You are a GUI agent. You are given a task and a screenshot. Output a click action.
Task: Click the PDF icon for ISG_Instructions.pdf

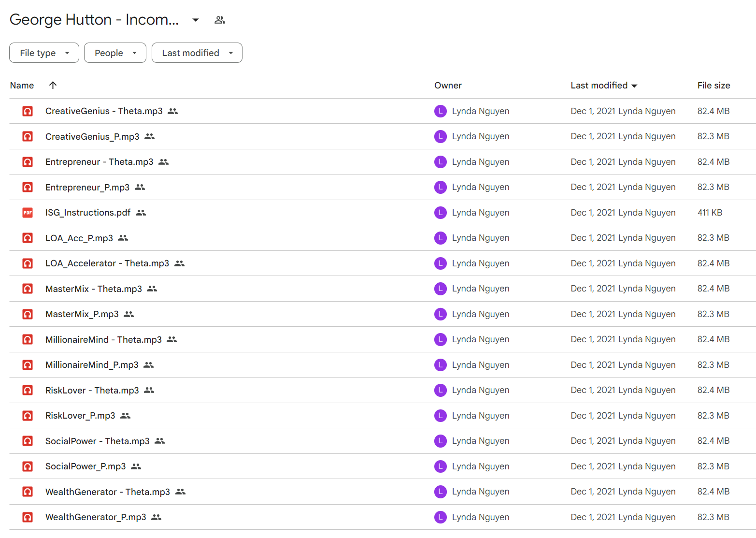tap(28, 213)
